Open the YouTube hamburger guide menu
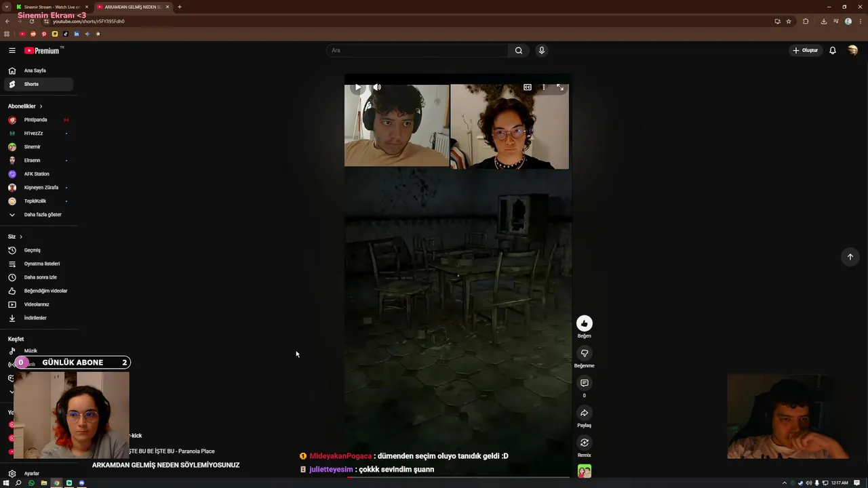868x488 pixels. (x=12, y=50)
